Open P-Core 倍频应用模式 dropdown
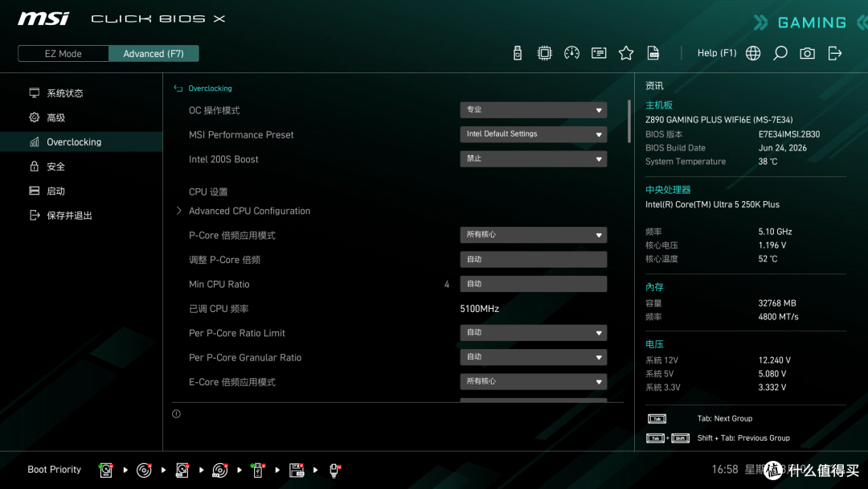Image resolution: width=868 pixels, height=489 pixels. (x=533, y=235)
